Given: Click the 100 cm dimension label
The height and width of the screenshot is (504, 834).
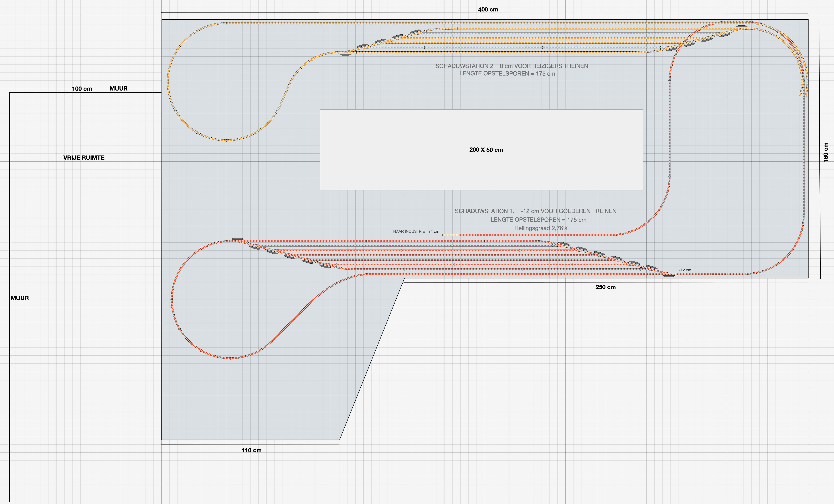Looking at the screenshot, I should click(x=82, y=89).
